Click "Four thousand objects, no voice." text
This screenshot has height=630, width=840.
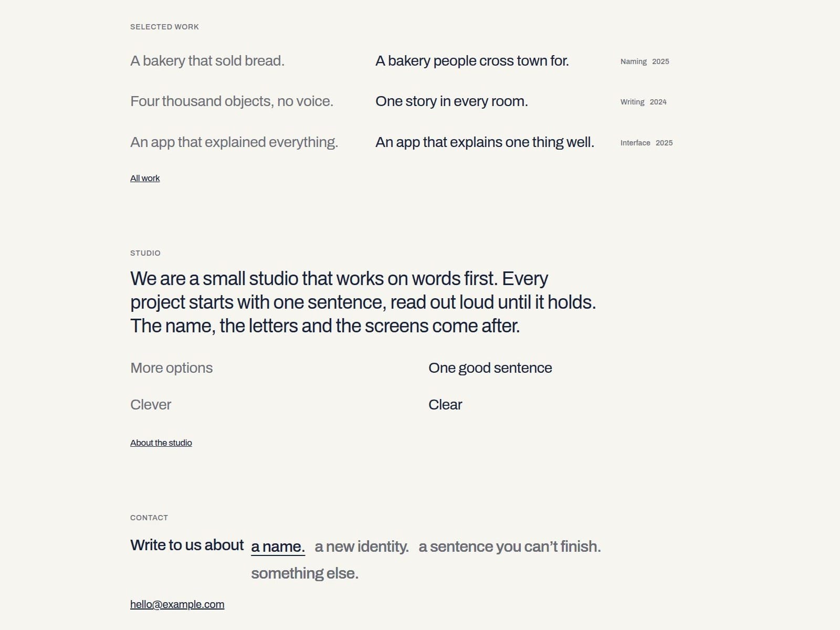232,101
